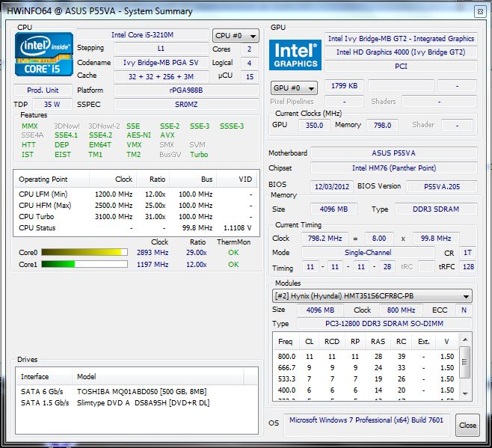Click the cache 32 + 32 + 256 + 3M field

pyautogui.click(x=161, y=76)
